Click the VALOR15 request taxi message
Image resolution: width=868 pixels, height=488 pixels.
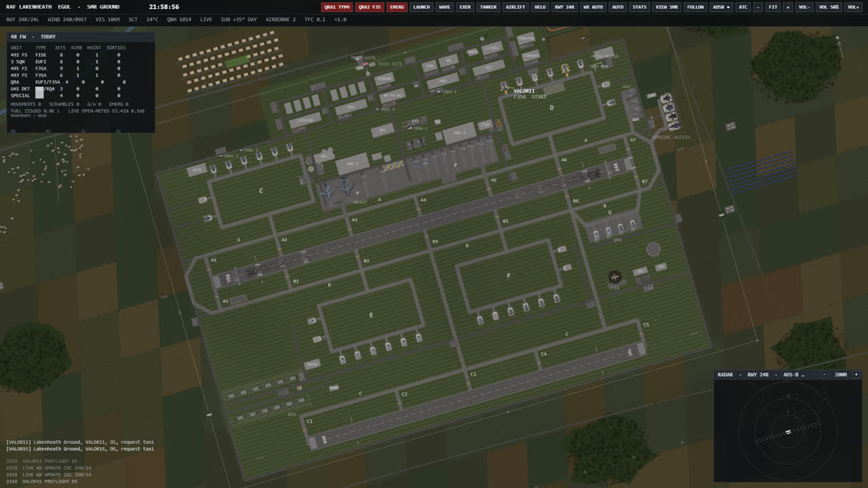80,449
